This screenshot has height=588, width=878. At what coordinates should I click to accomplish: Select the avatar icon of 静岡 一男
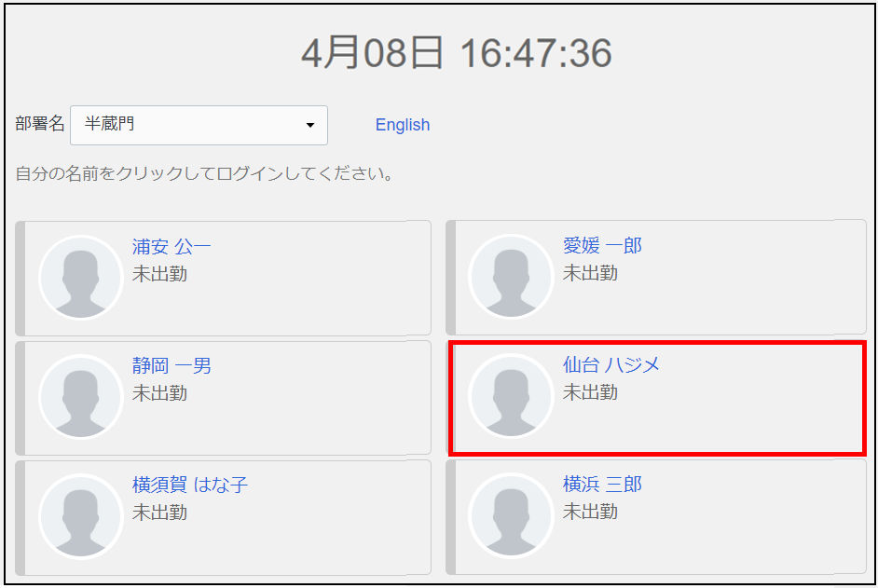coord(81,396)
